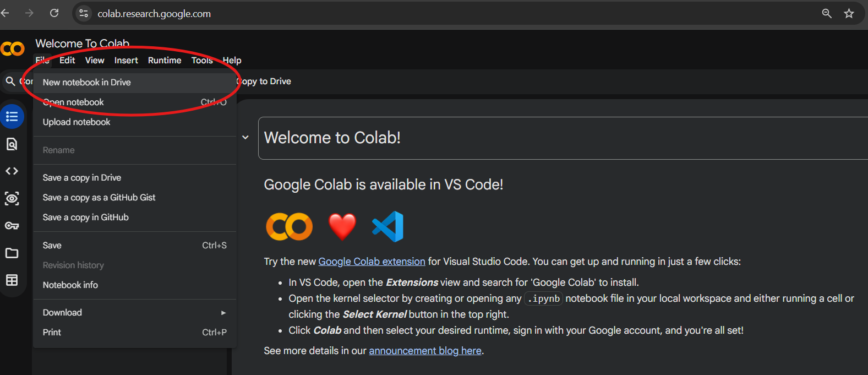
Task: Click the browser address bar URL
Action: (154, 14)
